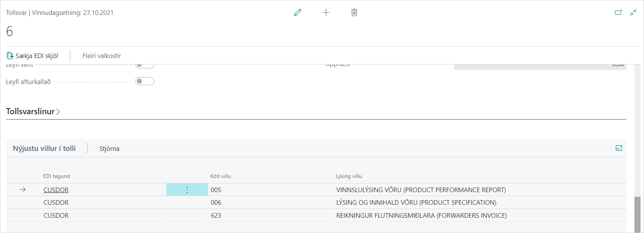Sort by the Kóti villu column header
The image size is (644, 233).
(221, 176)
